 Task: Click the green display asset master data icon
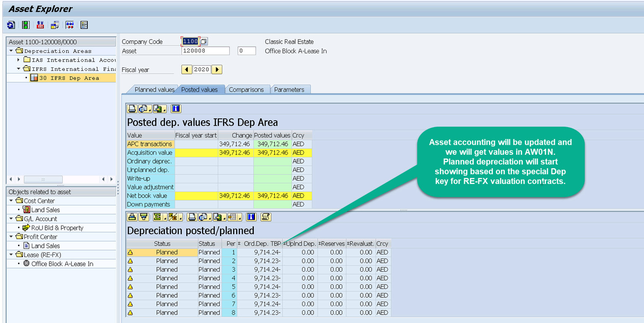click(x=26, y=25)
